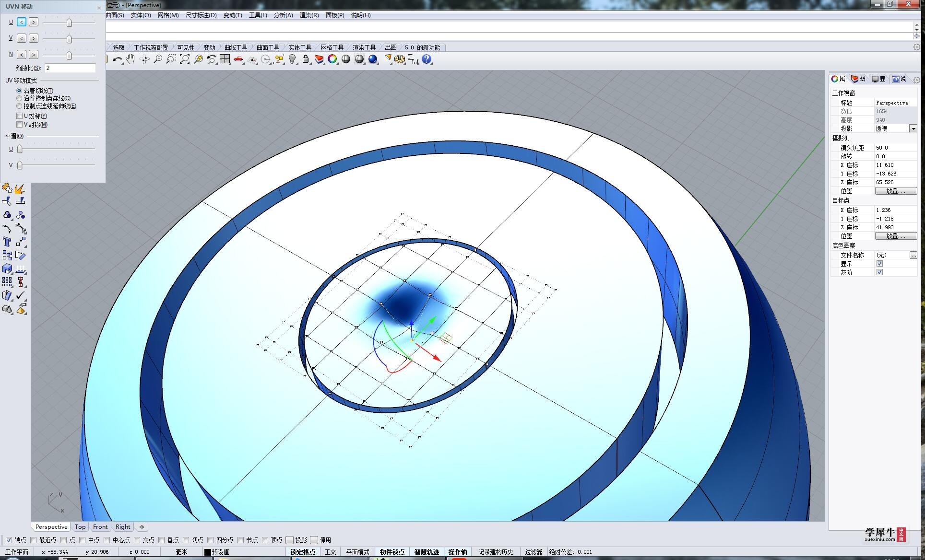Click the target point 放置 button
The width and height of the screenshot is (925, 560).
tap(896, 236)
